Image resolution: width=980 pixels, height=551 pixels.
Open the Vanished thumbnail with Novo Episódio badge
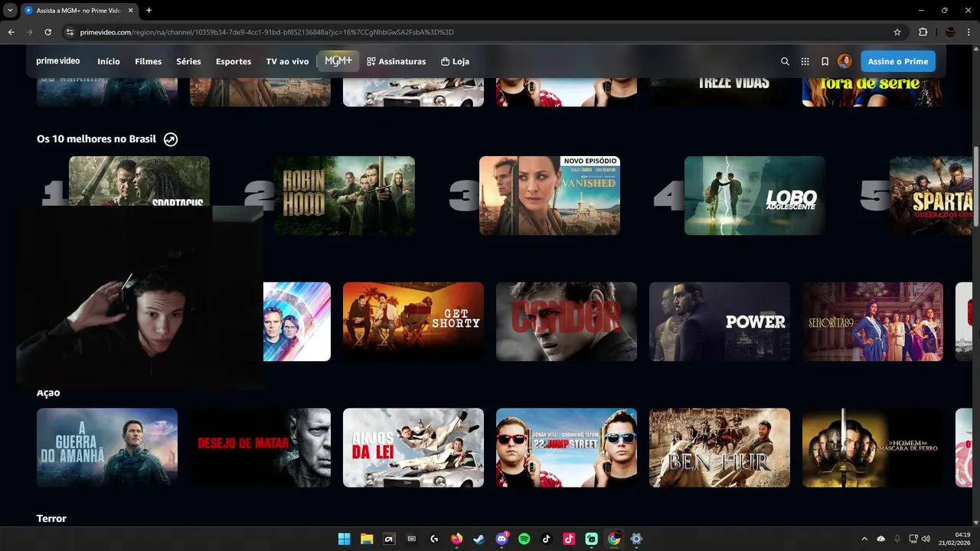[550, 196]
